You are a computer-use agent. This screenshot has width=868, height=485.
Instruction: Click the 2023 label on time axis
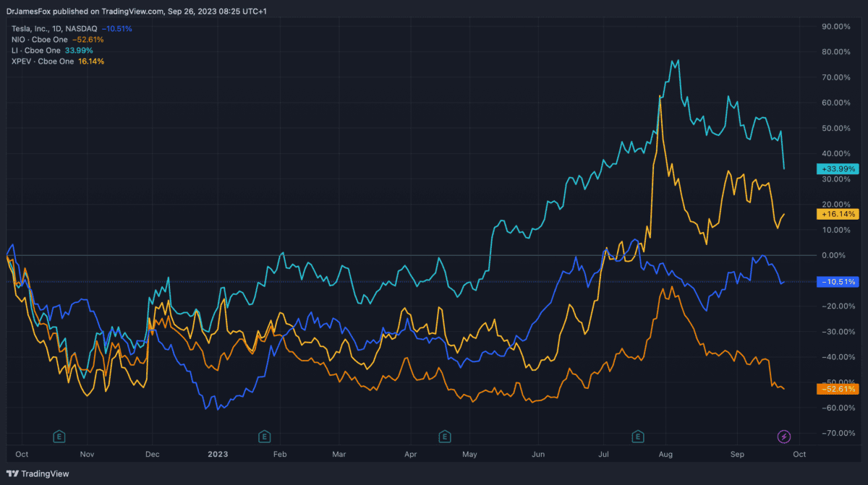(218, 454)
